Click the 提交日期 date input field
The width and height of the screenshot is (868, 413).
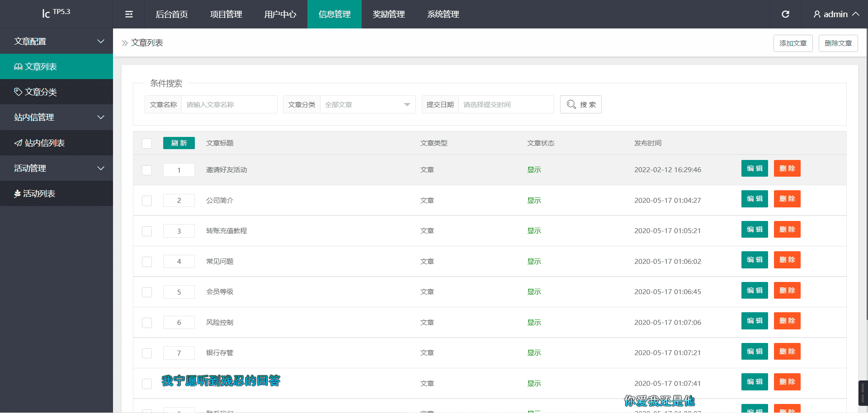pos(506,104)
